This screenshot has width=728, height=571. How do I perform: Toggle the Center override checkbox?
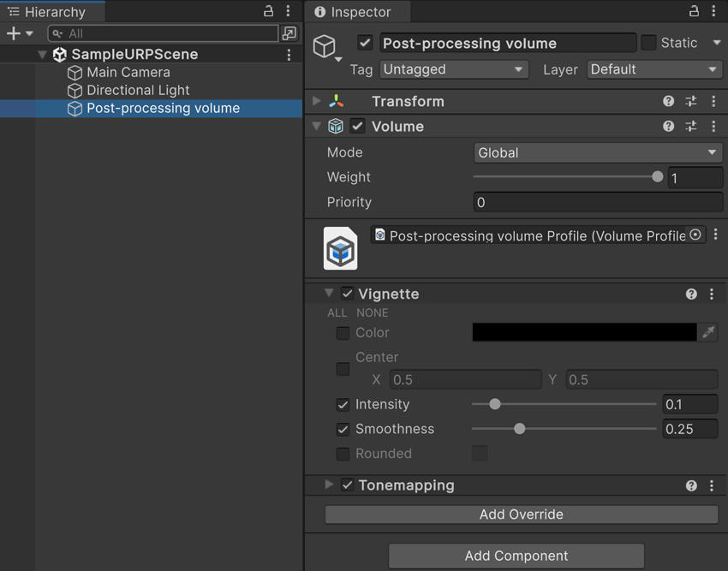343,369
